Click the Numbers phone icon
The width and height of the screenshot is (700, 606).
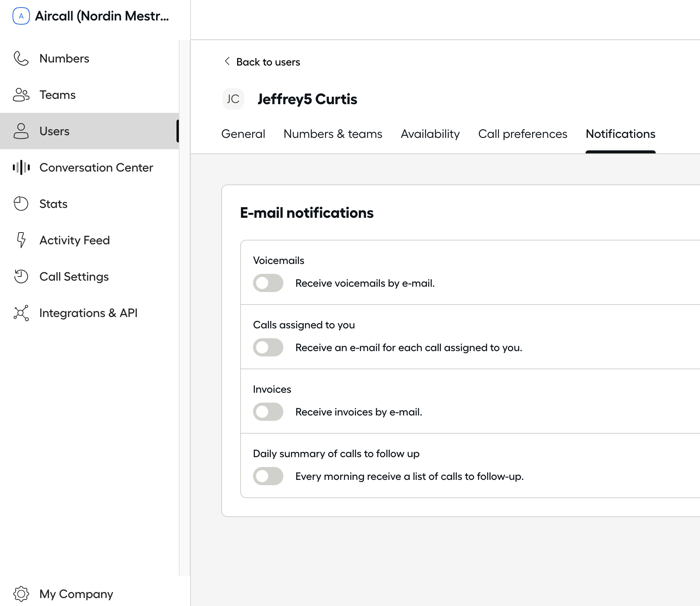(21, 58)
